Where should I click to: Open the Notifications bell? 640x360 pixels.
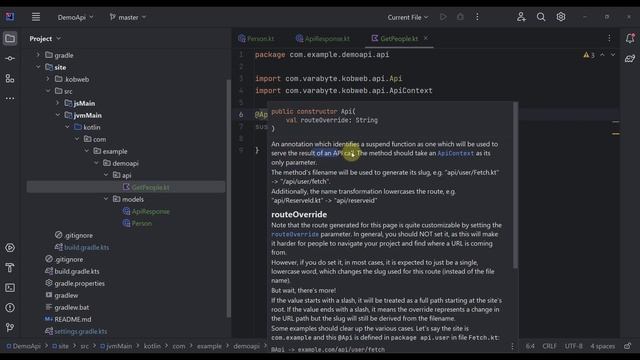[630, 38]
